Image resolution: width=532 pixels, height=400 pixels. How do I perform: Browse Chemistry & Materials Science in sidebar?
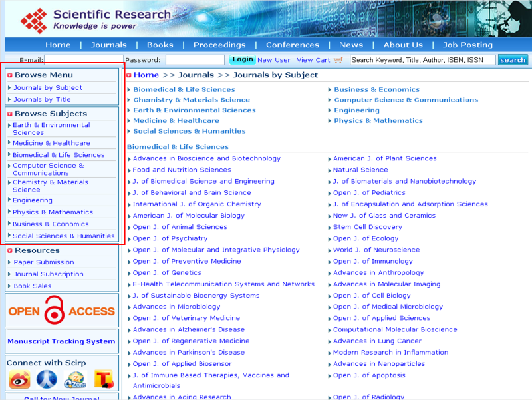51,186
